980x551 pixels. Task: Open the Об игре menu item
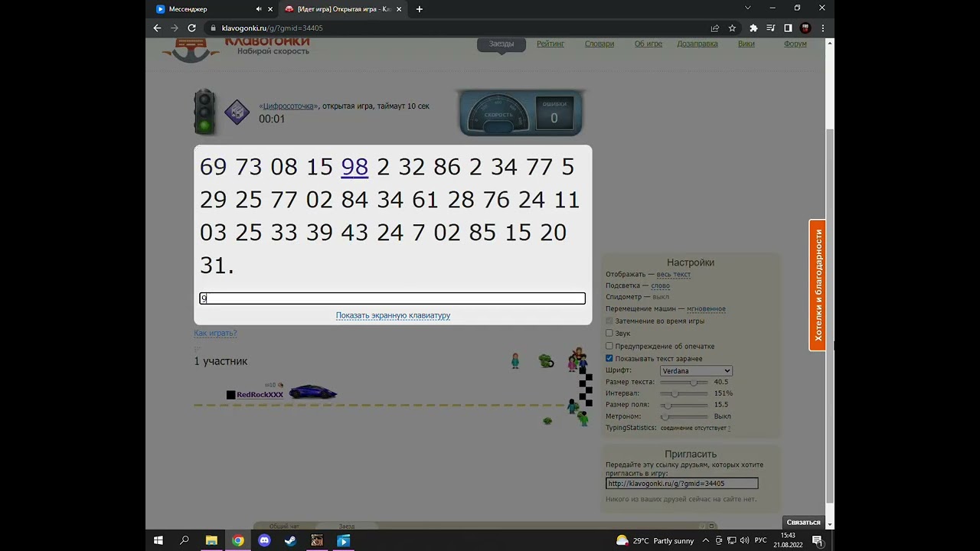[648, 44]
